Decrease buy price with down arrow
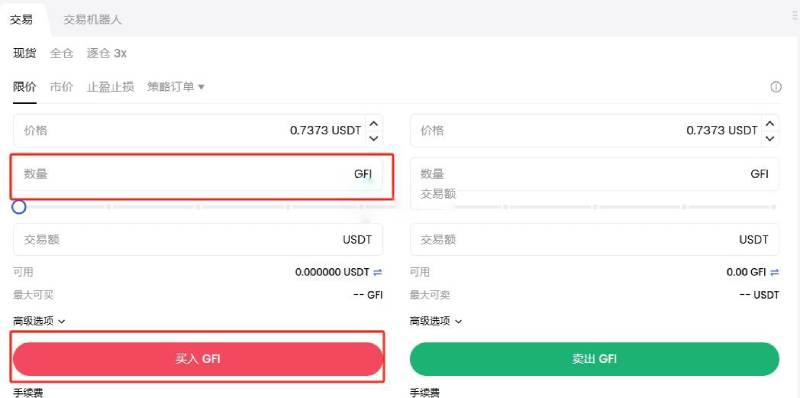 coord(374,138)
